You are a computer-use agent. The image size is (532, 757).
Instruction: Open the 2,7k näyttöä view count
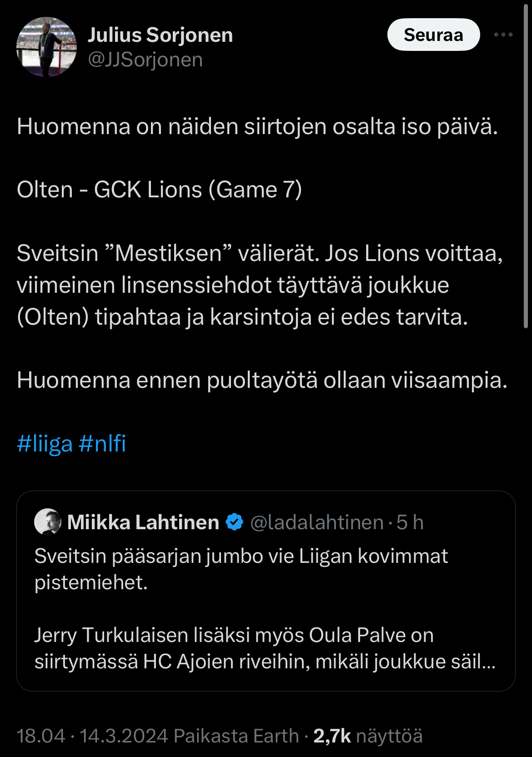(368, 736)
